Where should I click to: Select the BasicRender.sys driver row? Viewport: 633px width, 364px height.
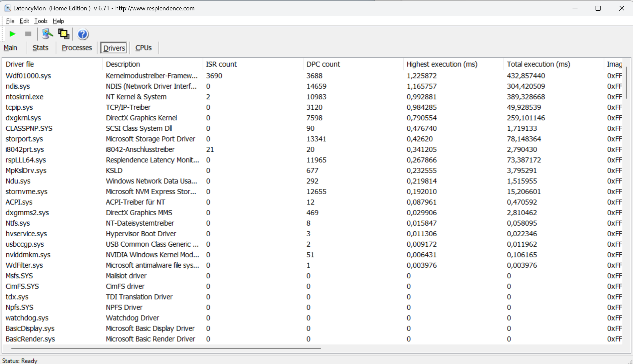click(x=313, y=339)
